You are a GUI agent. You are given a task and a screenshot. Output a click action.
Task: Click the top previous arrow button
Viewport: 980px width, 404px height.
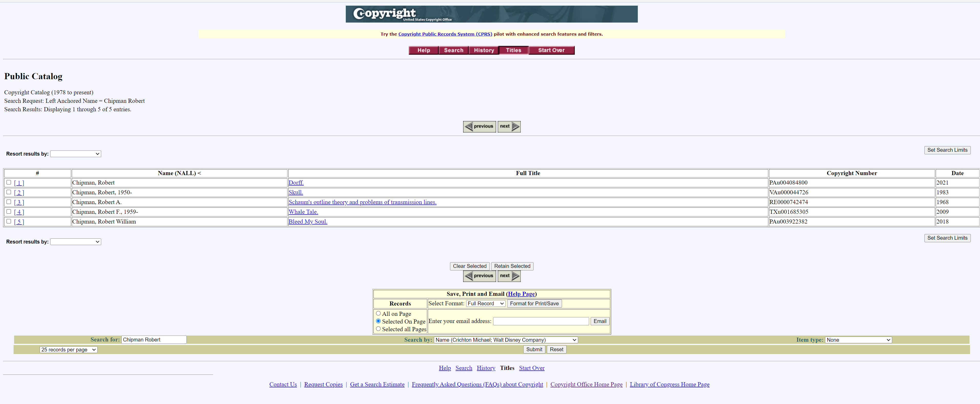tap(479, 126)
